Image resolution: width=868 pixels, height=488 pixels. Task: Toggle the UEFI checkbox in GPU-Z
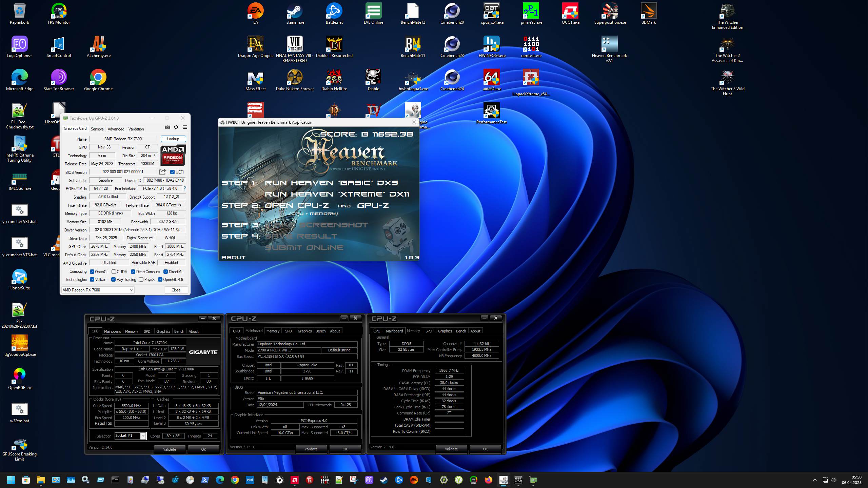(172, 172)
